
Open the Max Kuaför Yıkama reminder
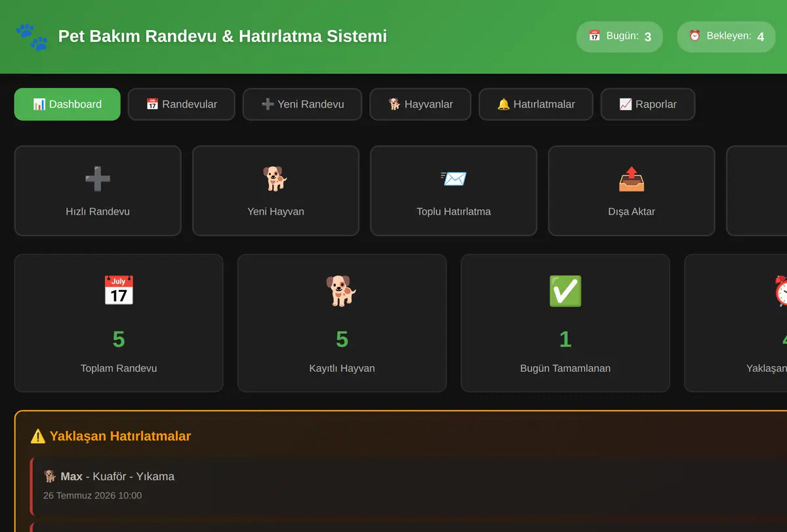(x=408, y=485)
